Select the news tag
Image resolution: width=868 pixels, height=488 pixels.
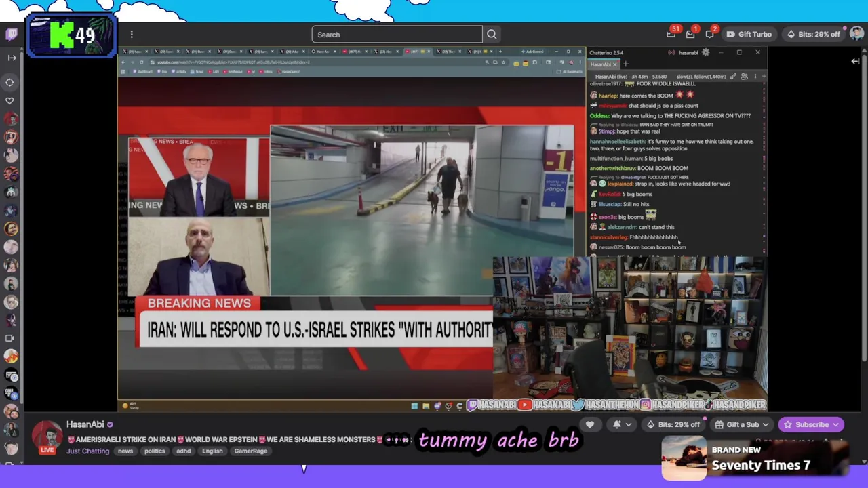tap(125, 451)
